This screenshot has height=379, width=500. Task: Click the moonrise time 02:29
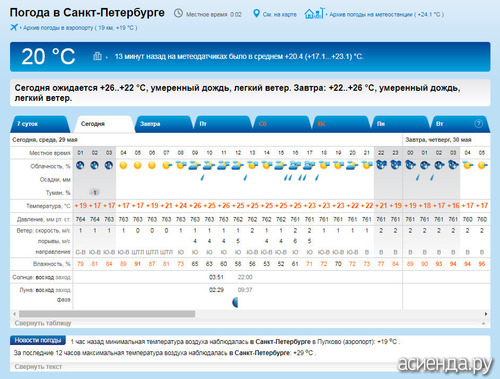(x=216, y=290)
